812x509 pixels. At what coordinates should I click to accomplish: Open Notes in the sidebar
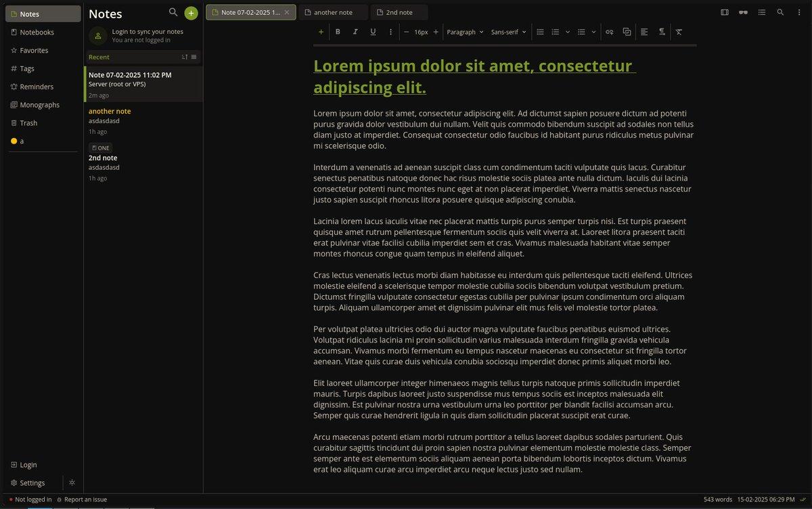pos(43,14)
